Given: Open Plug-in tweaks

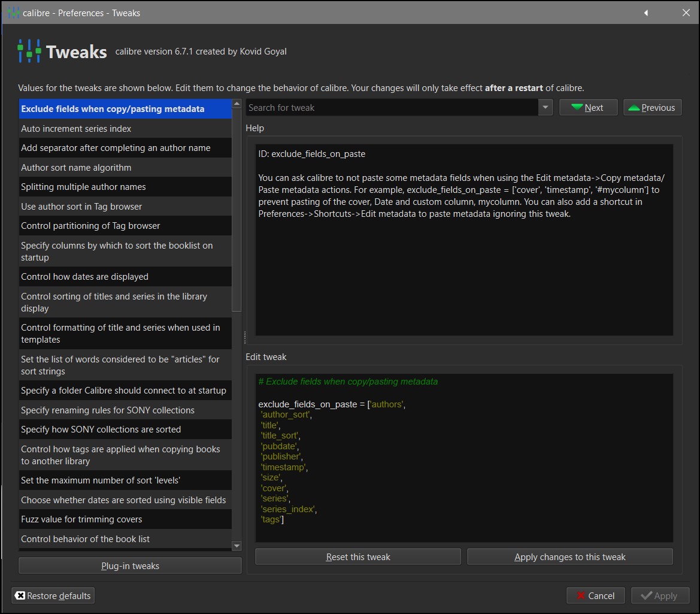Looking at the screenshot, I should coord(130,565).
